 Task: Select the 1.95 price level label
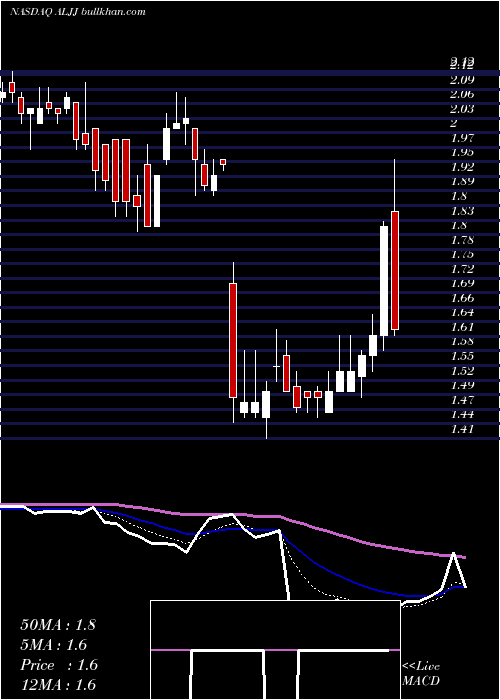(x=462, y=153)
